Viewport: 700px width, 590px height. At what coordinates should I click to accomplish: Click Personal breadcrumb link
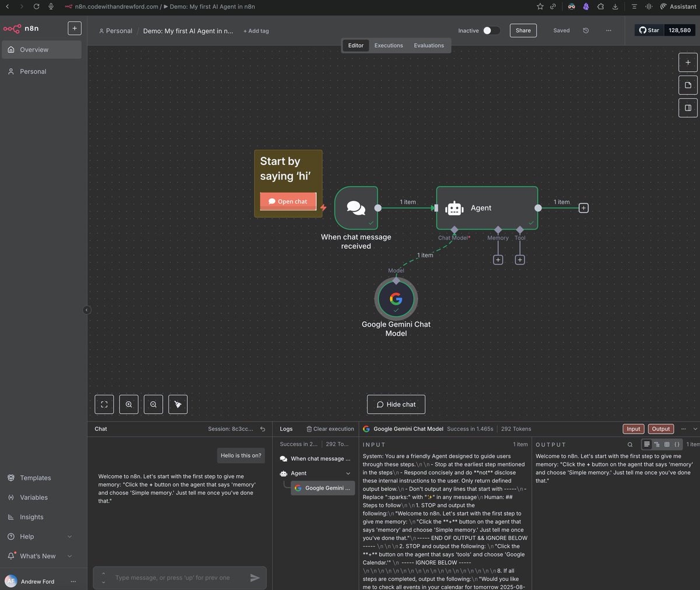[116, 31]
